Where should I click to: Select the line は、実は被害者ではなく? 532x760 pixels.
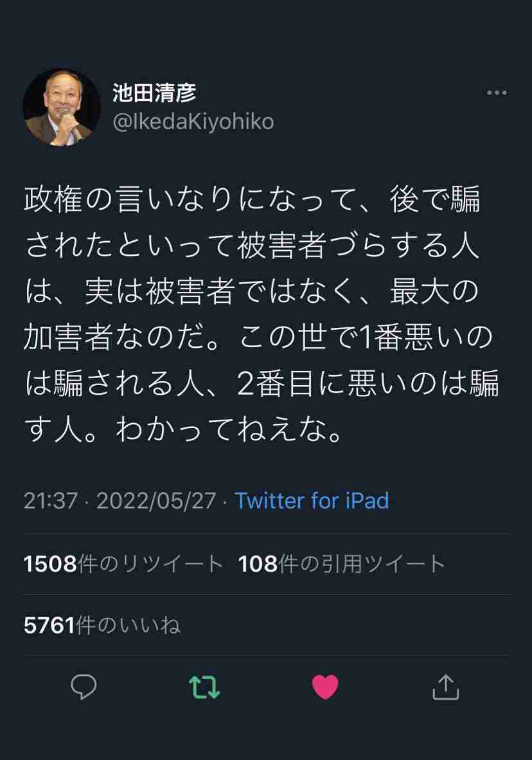click(x=252, y=291)
